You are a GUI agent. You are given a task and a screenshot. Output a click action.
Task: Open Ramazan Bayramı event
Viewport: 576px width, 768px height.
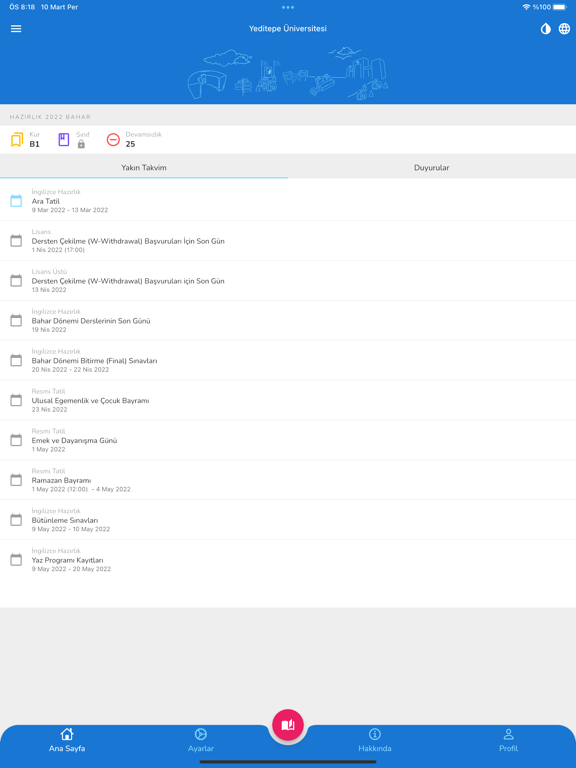tap(288, 480)
